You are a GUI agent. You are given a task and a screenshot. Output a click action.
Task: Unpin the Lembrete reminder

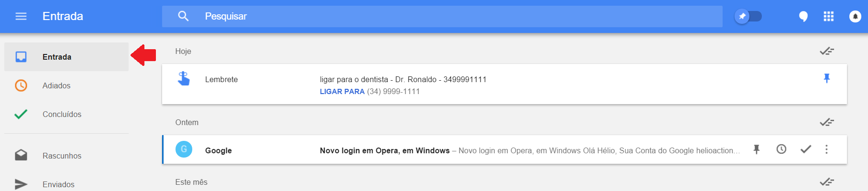pos(826,78)
